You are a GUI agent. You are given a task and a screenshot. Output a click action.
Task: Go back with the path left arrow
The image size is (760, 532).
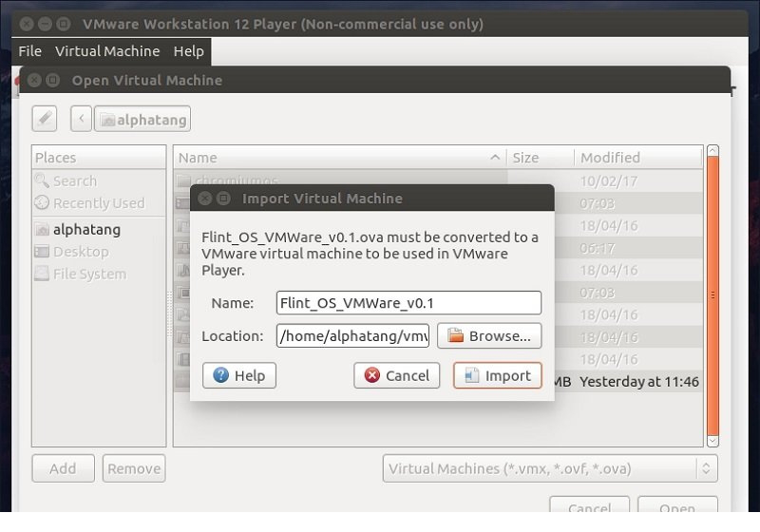[x=81, y=119]
